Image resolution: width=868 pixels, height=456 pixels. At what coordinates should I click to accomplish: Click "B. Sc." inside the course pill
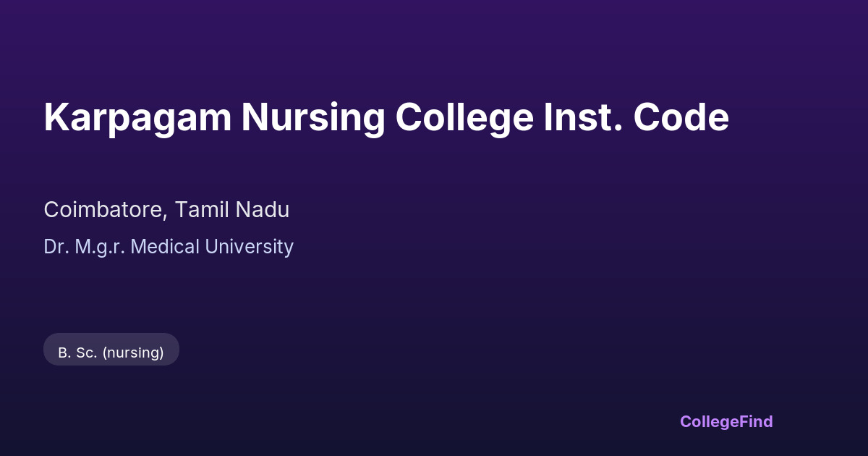point(77,352)
